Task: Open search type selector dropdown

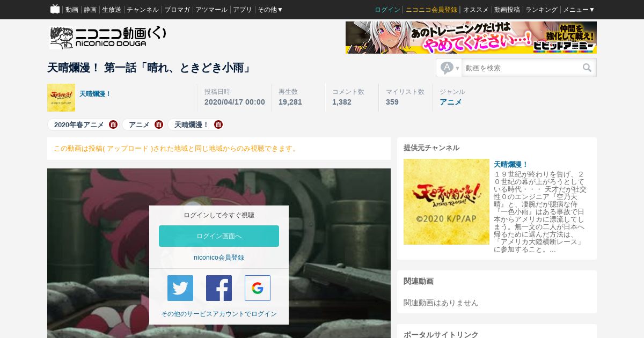Action: pos(450,68)
